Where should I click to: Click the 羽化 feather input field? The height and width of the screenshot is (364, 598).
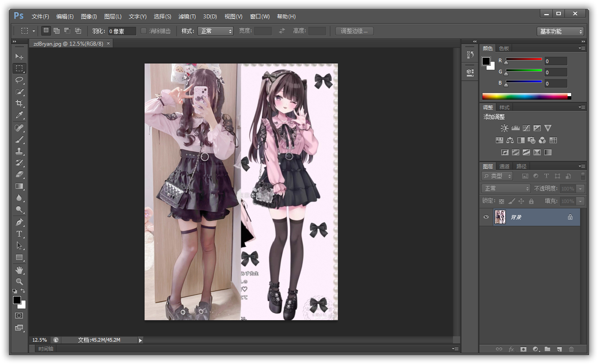[x=122, y=31]
